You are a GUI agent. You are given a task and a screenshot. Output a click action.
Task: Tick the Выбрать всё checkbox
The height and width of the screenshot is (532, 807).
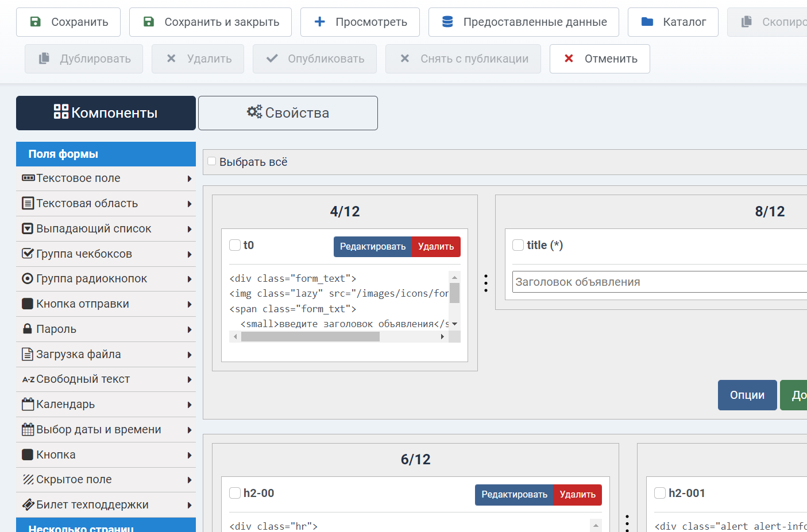[212, 161]
